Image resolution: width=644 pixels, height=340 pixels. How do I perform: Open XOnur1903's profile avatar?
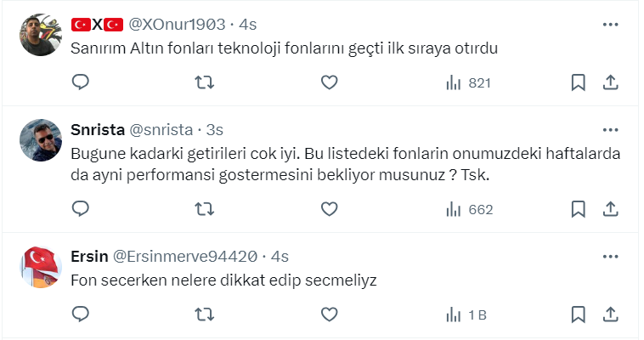pyautogui.click(x=37, y=34)
